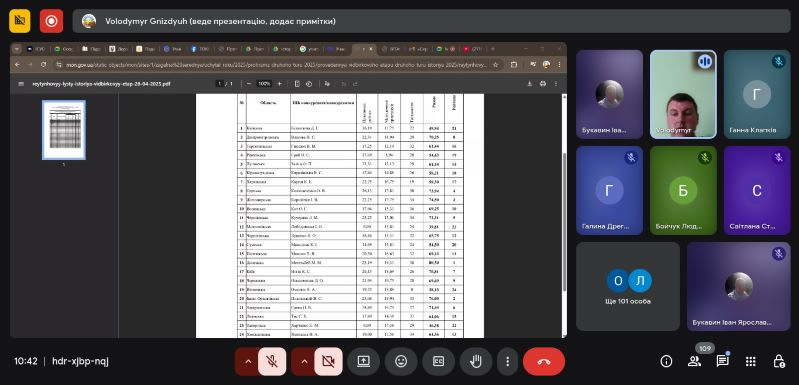
Task: Leave the call with red hang-up button
Action: coord(544,362)
